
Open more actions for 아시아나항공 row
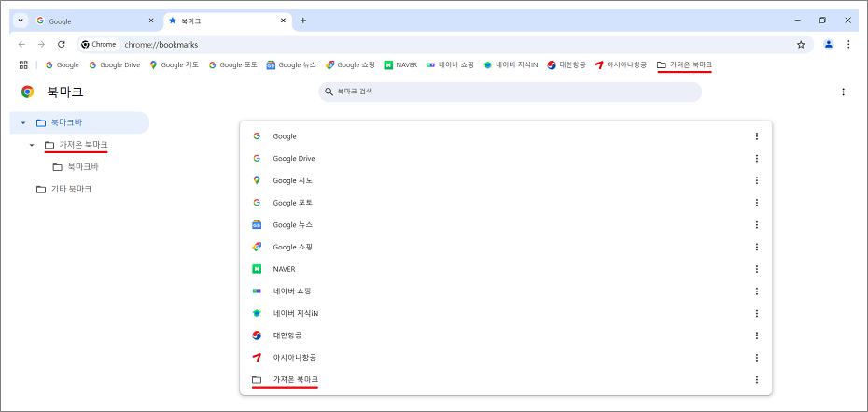757,358
